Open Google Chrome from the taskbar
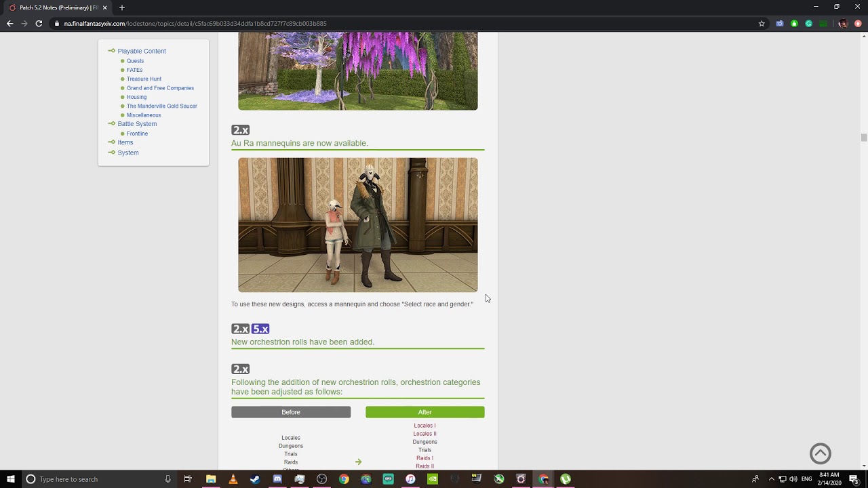This screenshot has width=868, height=488. point(344,479)
